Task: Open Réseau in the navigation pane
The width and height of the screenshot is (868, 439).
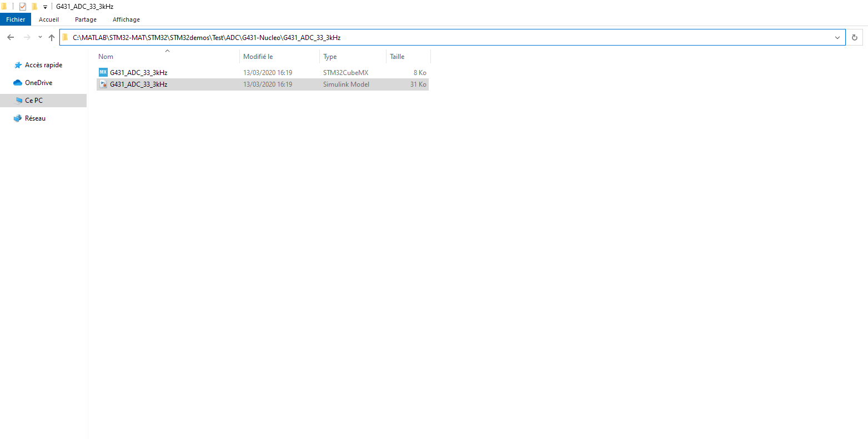Action: (35, 118)
